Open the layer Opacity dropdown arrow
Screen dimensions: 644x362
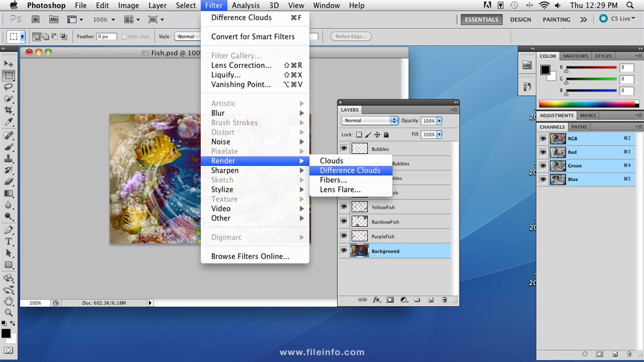coord(440,121)
